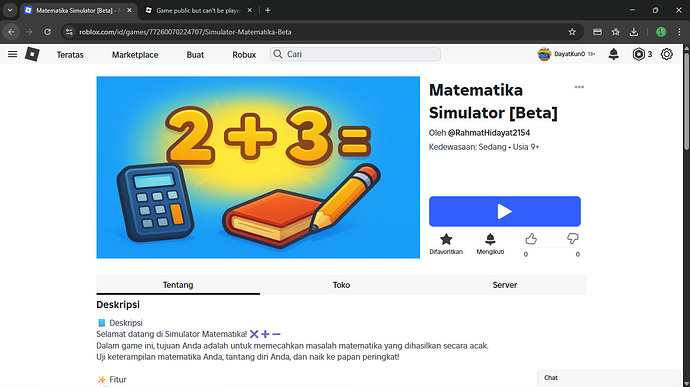Click the Difavoritkan label
The height and width of the screenshot is (387, 690).
click(446, 252)
